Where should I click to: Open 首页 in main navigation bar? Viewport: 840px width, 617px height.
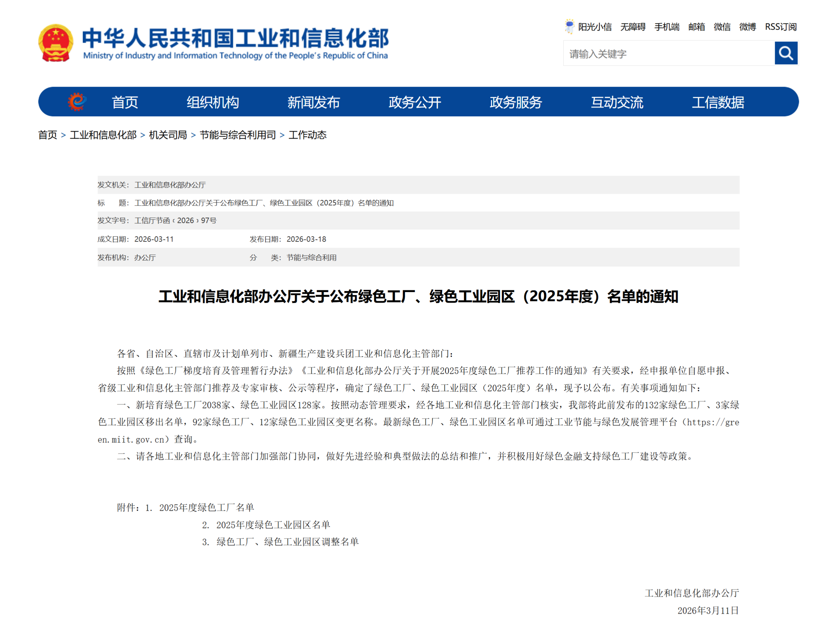[125, 102]
